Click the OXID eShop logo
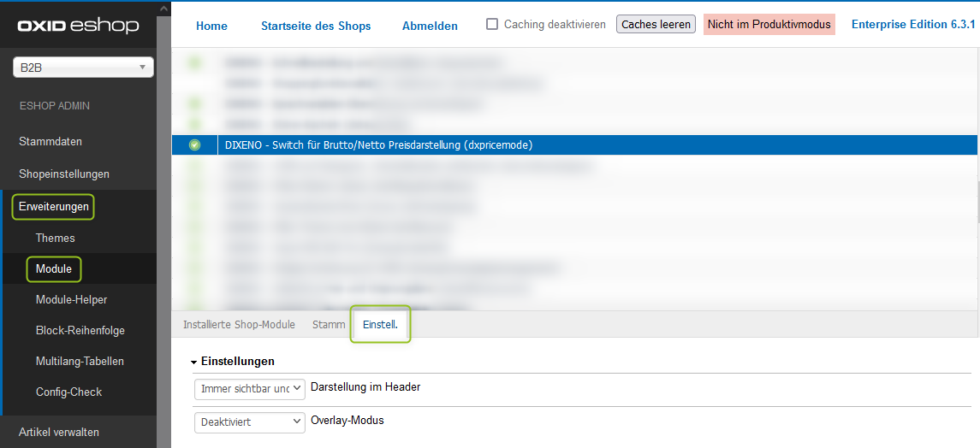This screenshot has height=448, width=980. click(x=78, y=26)
